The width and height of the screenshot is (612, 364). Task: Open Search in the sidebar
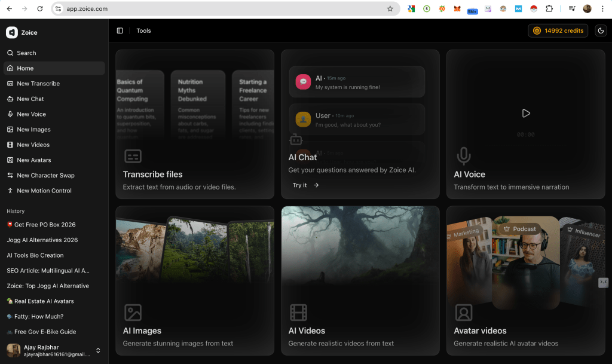[x=26, y=53]
